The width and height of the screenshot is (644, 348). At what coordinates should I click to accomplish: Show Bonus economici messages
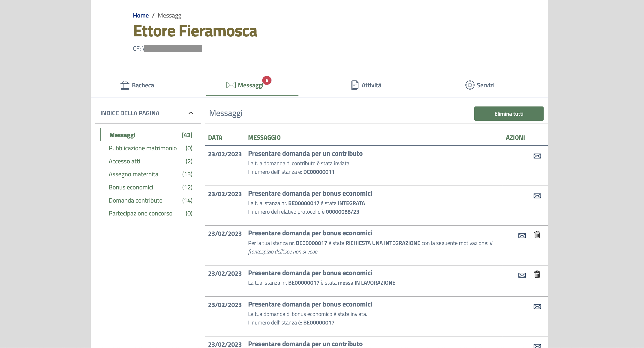(x=131, y=187)
